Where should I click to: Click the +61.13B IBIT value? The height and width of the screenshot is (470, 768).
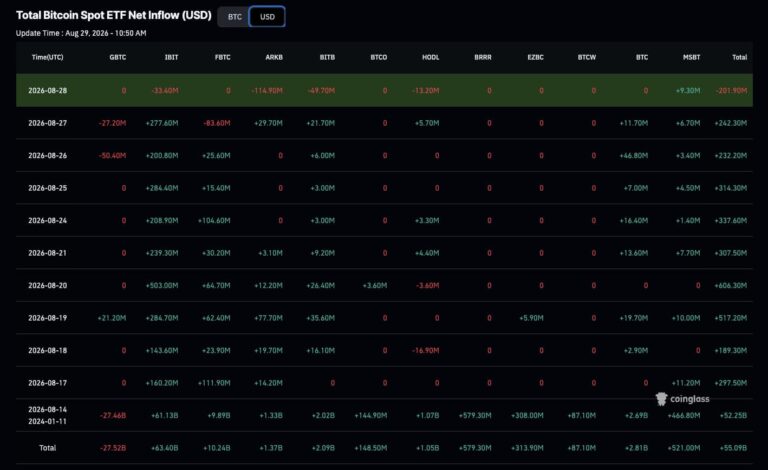coord(165,415)
